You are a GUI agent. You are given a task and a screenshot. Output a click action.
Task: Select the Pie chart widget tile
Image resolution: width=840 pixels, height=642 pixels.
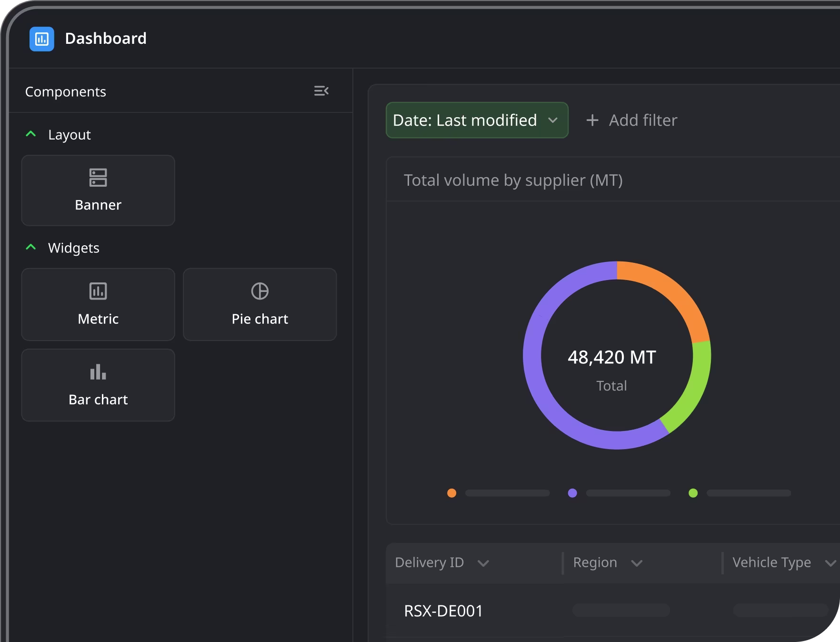click(x=260, y=304)
